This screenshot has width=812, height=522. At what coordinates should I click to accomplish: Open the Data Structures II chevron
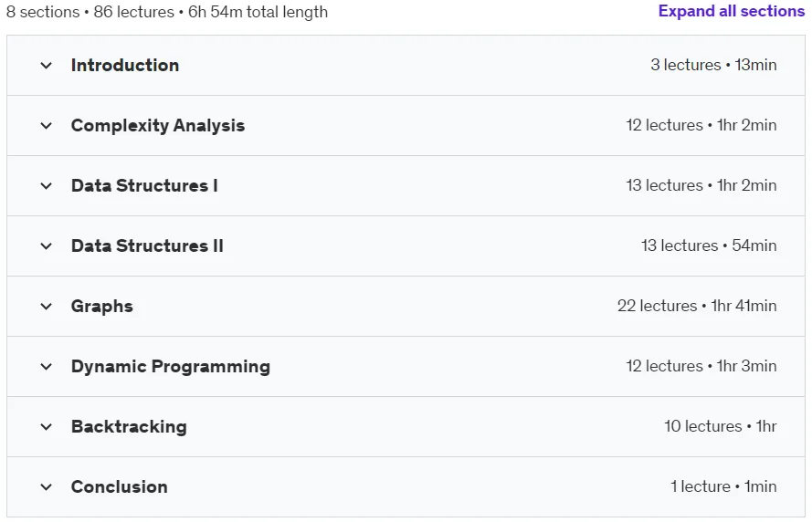click(46, 246)
